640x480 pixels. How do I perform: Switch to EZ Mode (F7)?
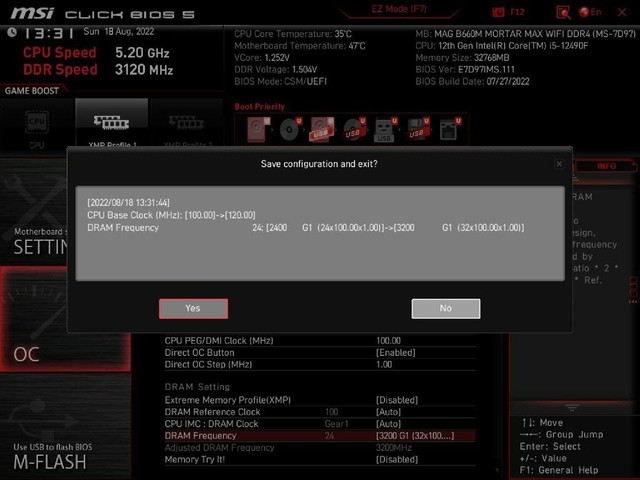[x=399, y=9]
